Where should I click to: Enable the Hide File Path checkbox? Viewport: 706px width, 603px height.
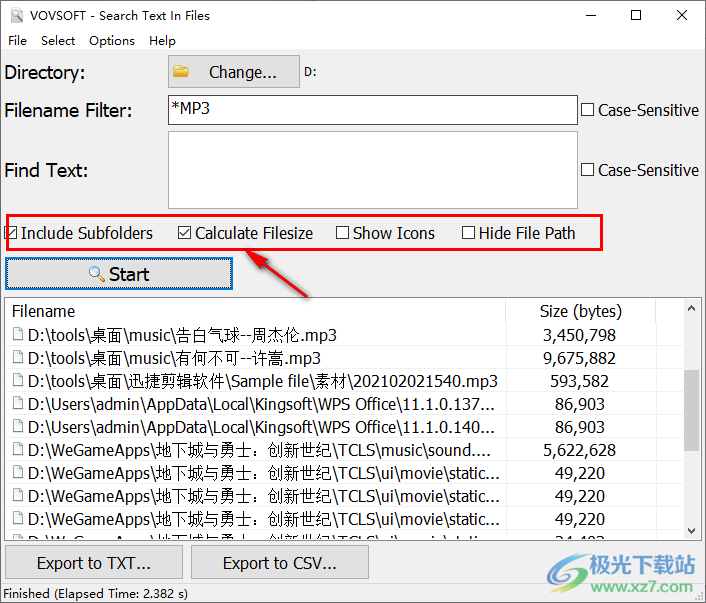pos(468,233)
